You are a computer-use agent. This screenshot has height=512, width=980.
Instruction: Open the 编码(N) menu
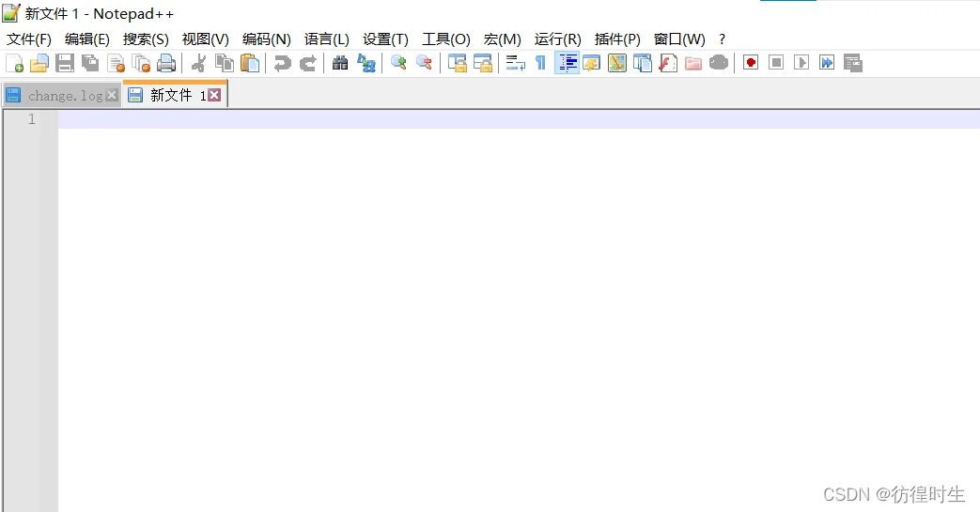[267, 39]
